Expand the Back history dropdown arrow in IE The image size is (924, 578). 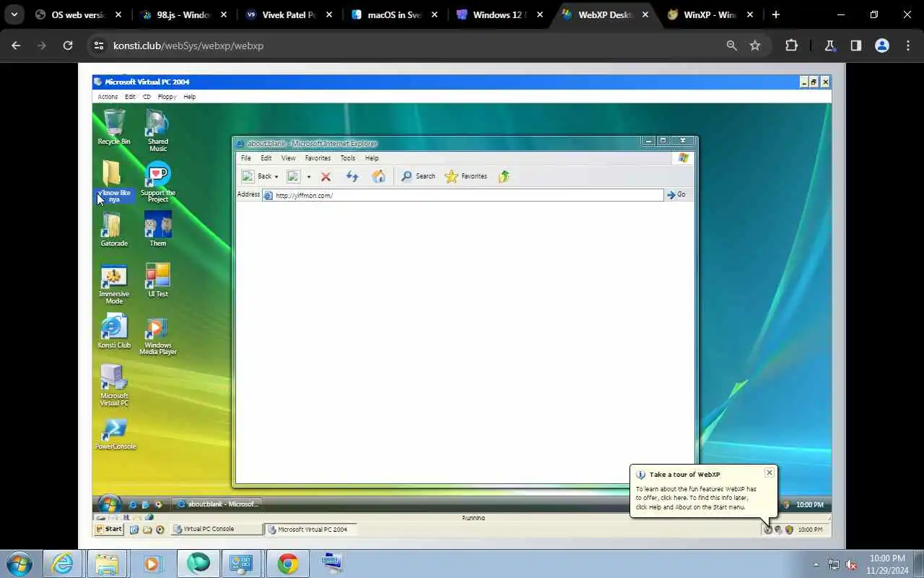pyautogui.click(x=276, y=177)
